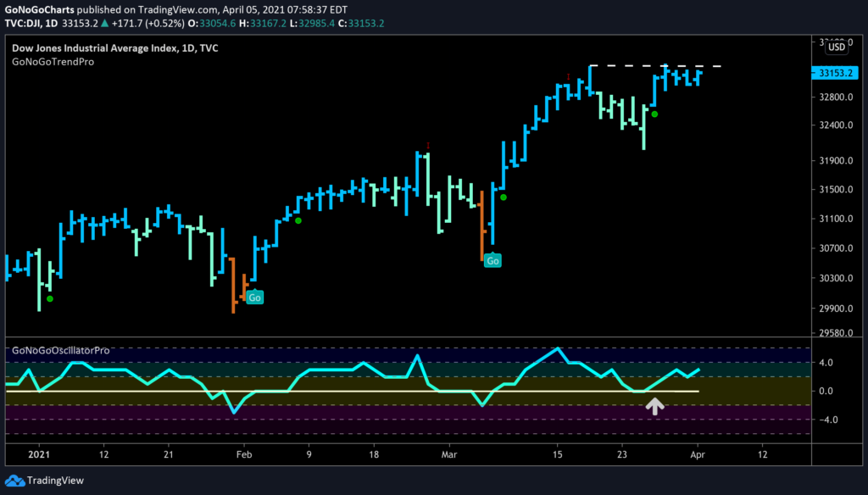Click the 30300.0 price axis label
The height and width of the screenshot is (495, 868).
(x=836, y=278)
